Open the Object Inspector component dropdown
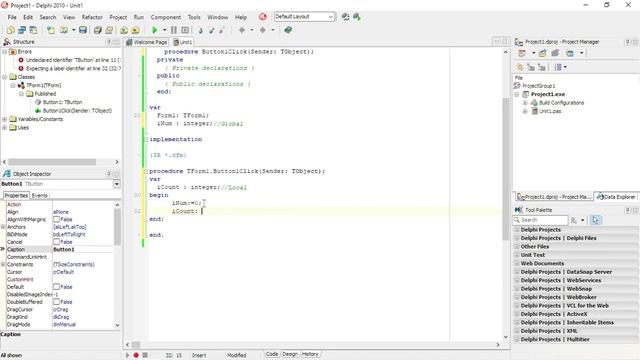The height and width of the screenshot is (360, 640). pos(117,184)
